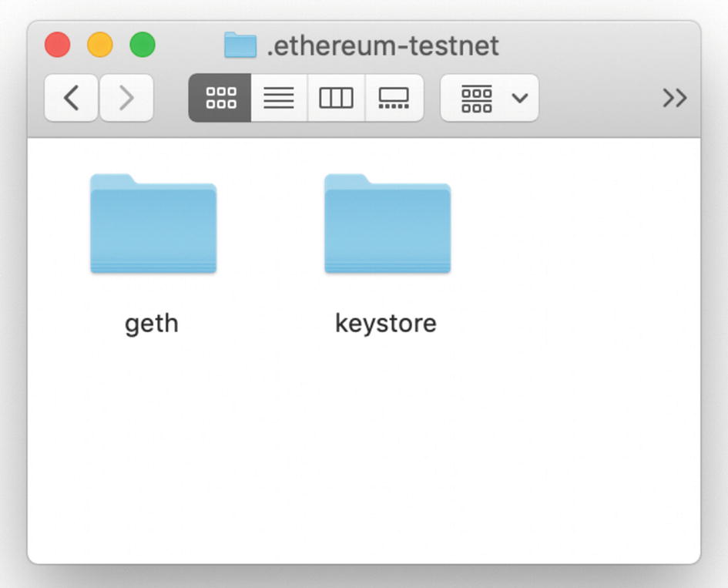
Task: Close the Finder window with red button
Action: [58, 45]
